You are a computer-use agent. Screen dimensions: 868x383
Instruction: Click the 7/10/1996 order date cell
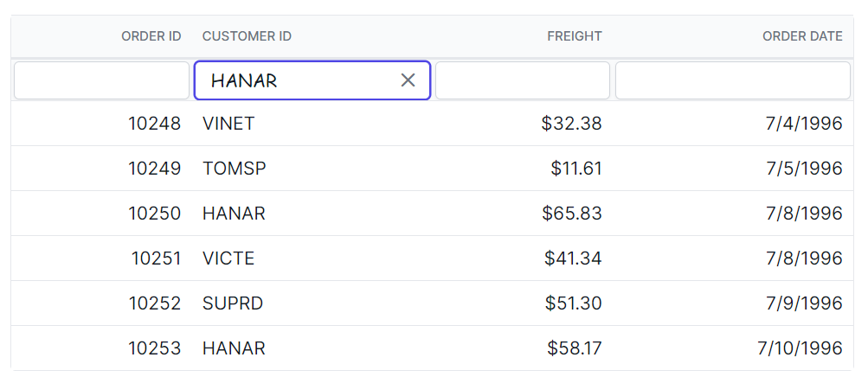(799, 348)
